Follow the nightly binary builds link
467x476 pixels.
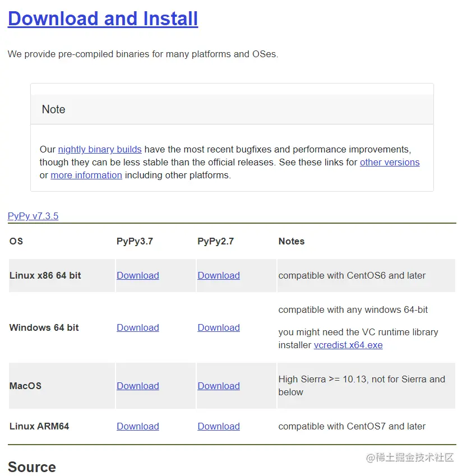(100, 149)
